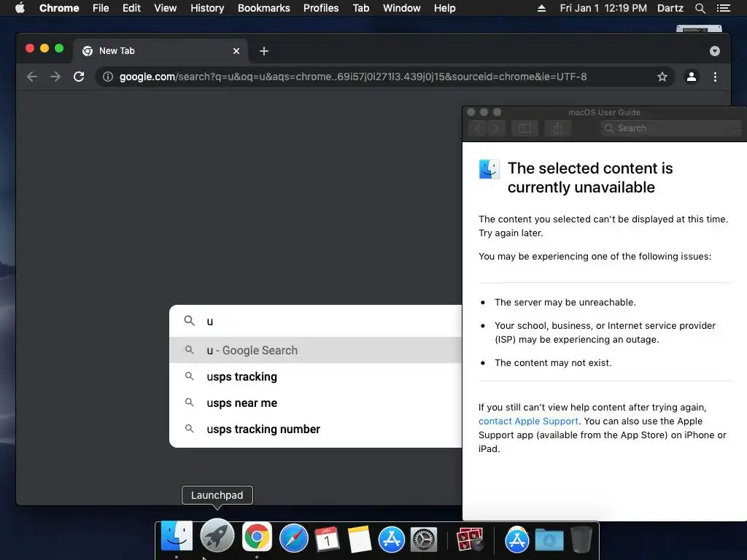The width and height of the screenshot is (747, 560).
Task: Open Notes from the Dock
Action: (359, 539)
